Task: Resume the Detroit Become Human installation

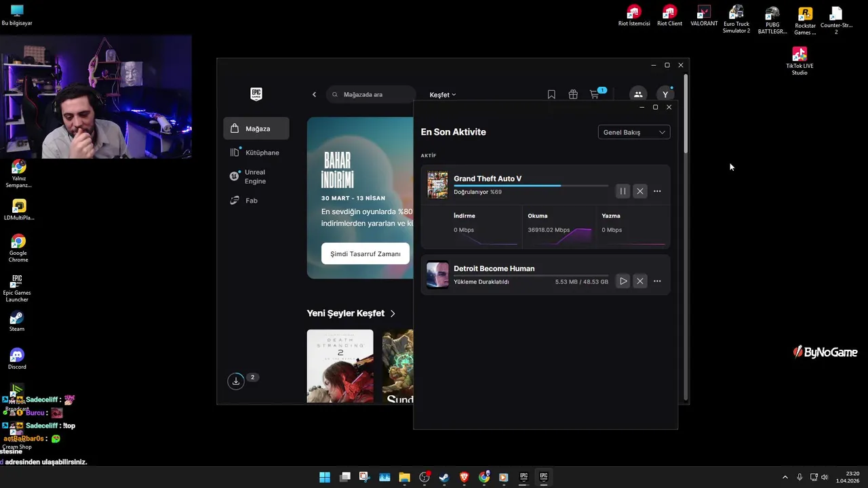Action: (623, 281)
